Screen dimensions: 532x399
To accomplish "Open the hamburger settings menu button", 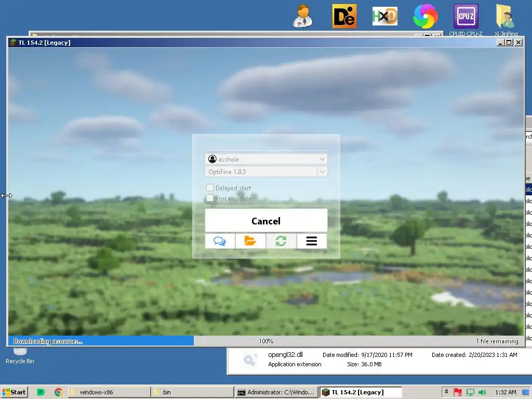I will coord(312,241).
